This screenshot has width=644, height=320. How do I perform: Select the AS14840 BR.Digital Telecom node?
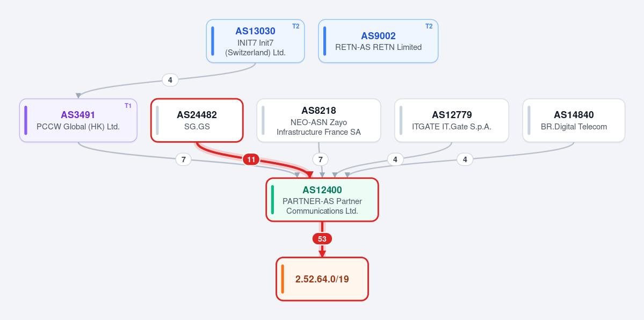574,120
